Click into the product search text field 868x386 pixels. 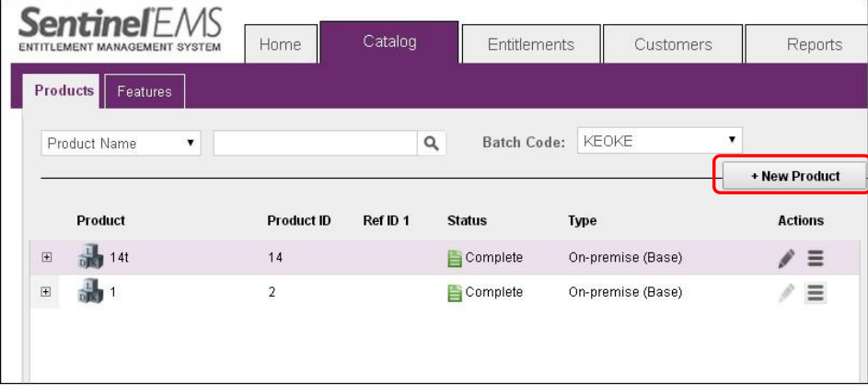tap(315, 144)
